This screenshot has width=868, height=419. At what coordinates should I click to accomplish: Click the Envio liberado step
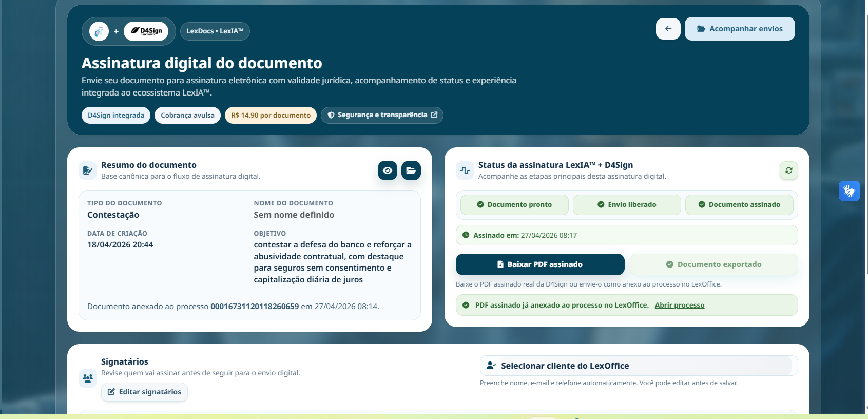point(627,204)
